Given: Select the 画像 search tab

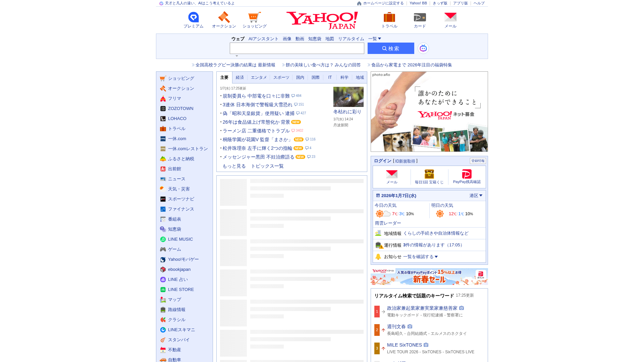Looking at the screenshot, I should 287,39.
